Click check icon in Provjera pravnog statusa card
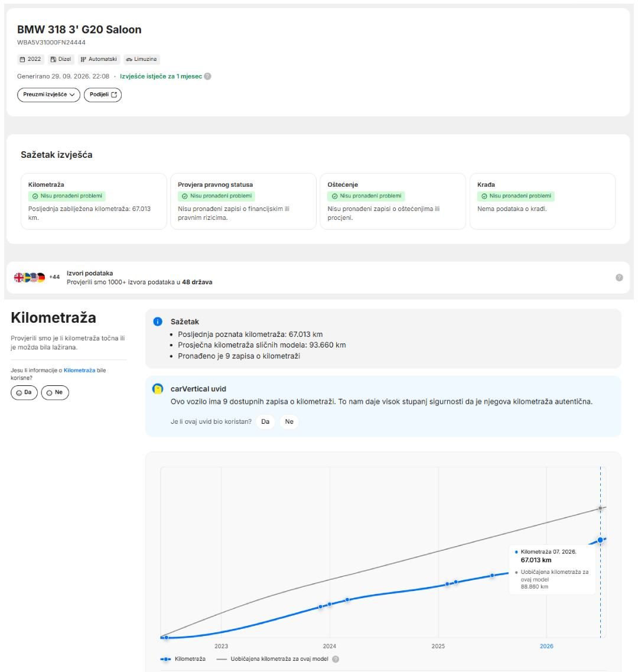 [185, 196]
